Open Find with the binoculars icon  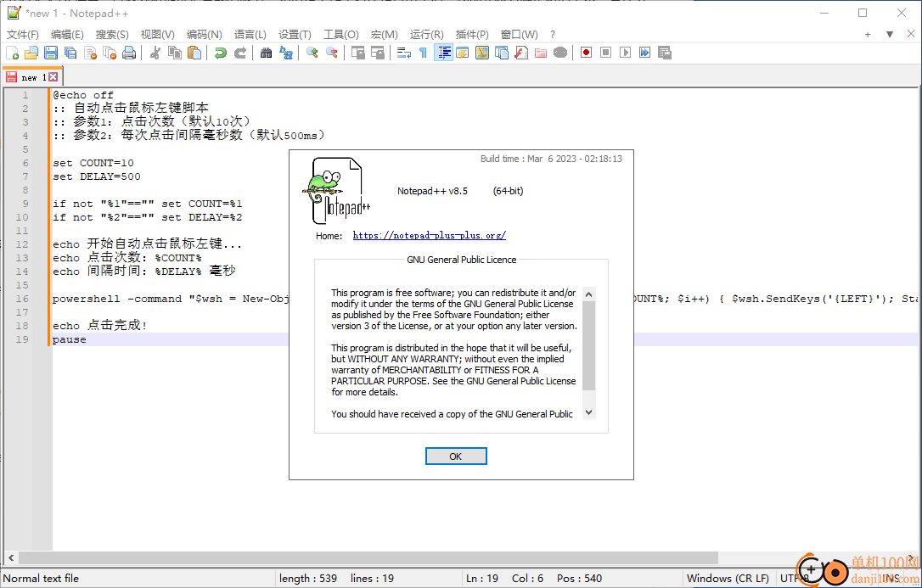(267, 53)
